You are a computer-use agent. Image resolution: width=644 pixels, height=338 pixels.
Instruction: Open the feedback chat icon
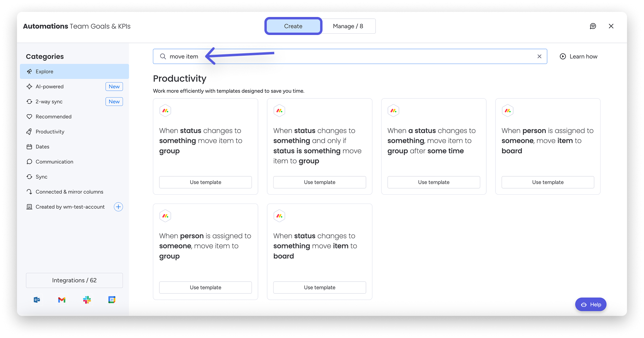click(593, 26)
